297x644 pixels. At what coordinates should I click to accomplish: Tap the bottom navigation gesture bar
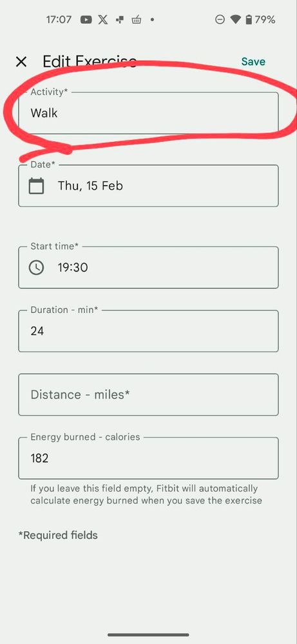point(148,634)
